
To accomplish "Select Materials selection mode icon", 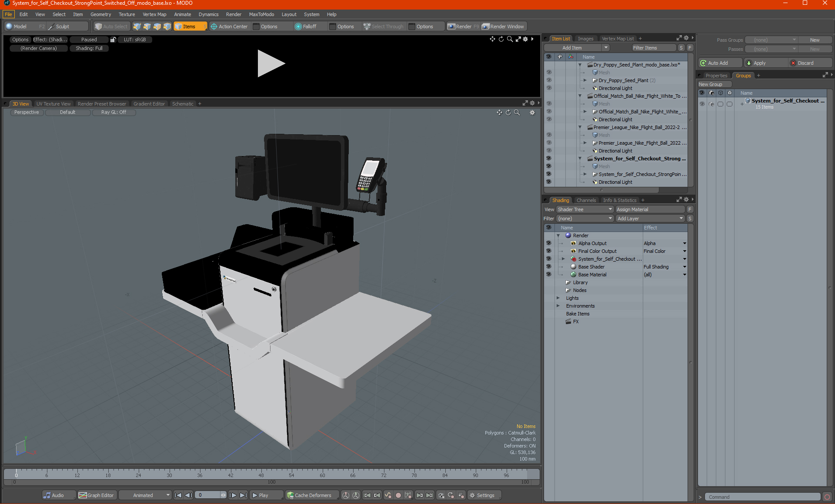I will pyautogui.click(x=167, y=27).
